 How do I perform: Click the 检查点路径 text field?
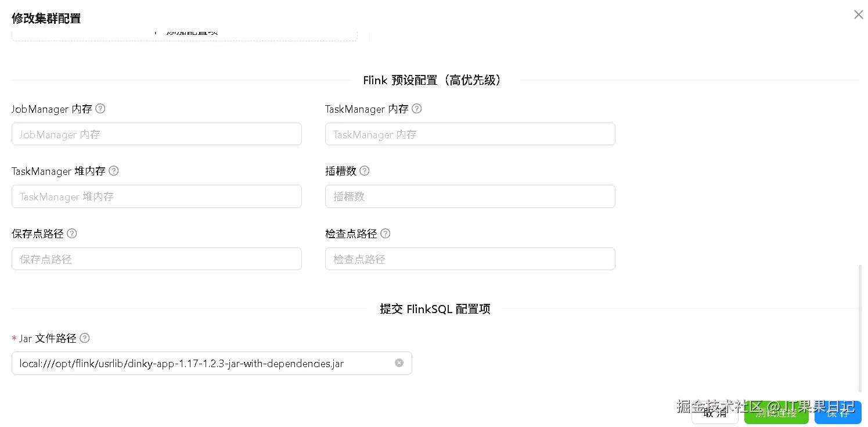(x=470, y=259)
